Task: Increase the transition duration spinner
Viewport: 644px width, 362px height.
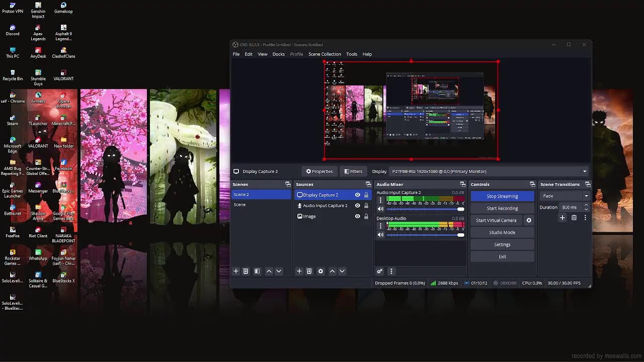Action: [586, 205]
